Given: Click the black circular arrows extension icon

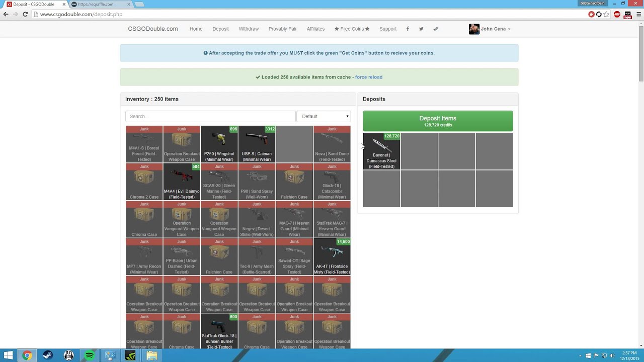Looking at the screenshot, I should 599,14.
